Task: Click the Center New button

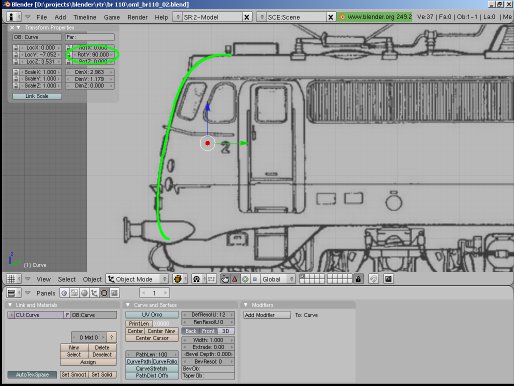Action: [161, 331]
